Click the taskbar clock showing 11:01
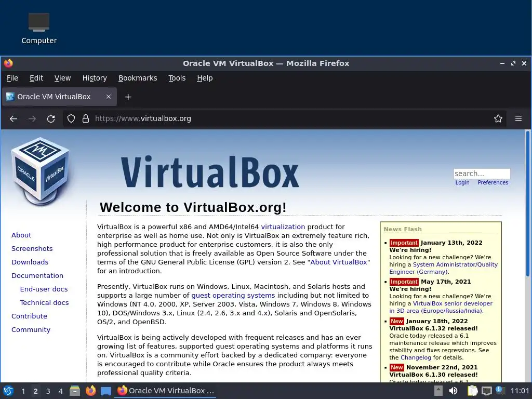The width and height of the screenshot is (532, 399). pyautogui.click(x=520, y=391)
